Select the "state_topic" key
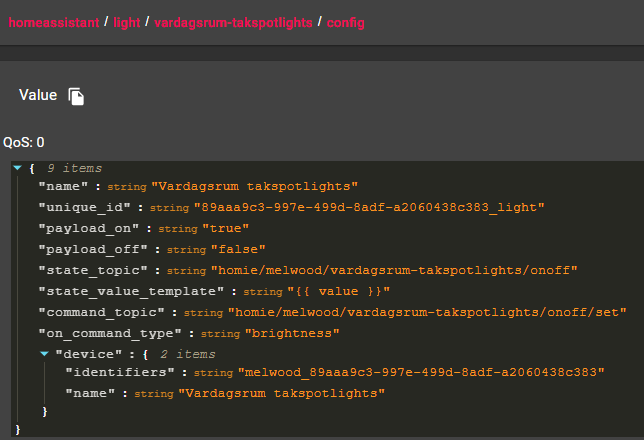 pos(93,270)
